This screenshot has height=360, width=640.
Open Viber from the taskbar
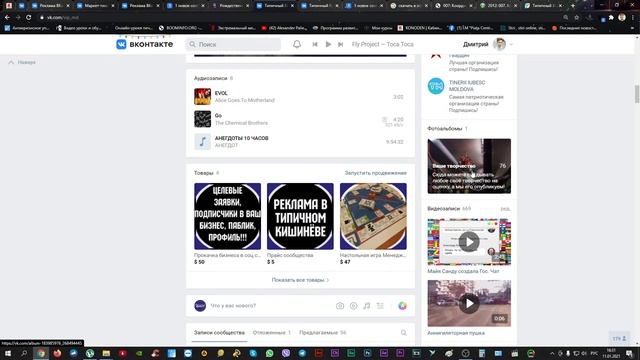pyautogui.click(x=286, y=353)
